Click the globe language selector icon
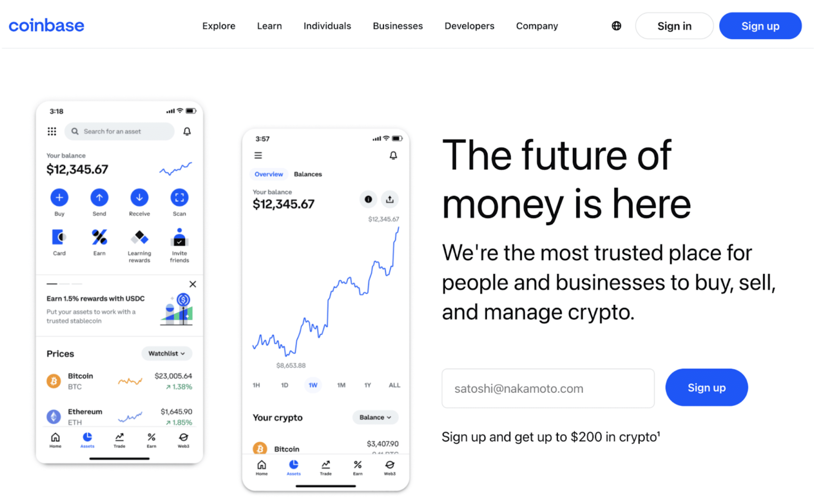This screenshot has height=504, width=815. pyautogui.click(x=616, y=25)
